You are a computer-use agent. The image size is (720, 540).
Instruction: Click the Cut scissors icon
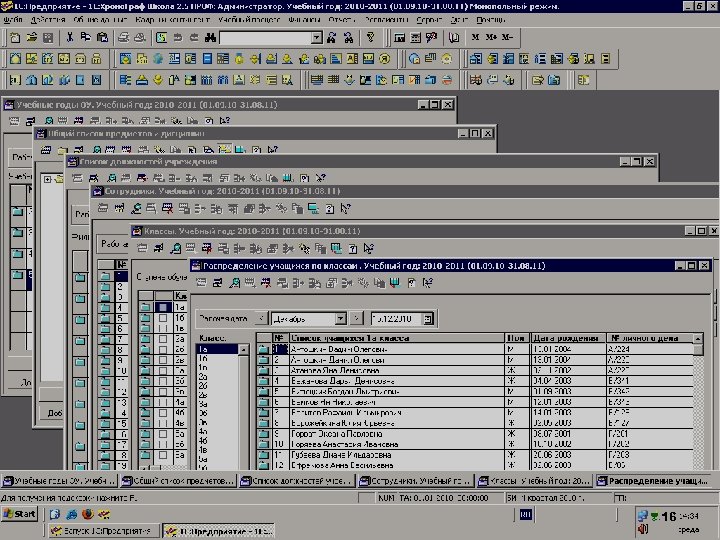(x=69, y=38)
